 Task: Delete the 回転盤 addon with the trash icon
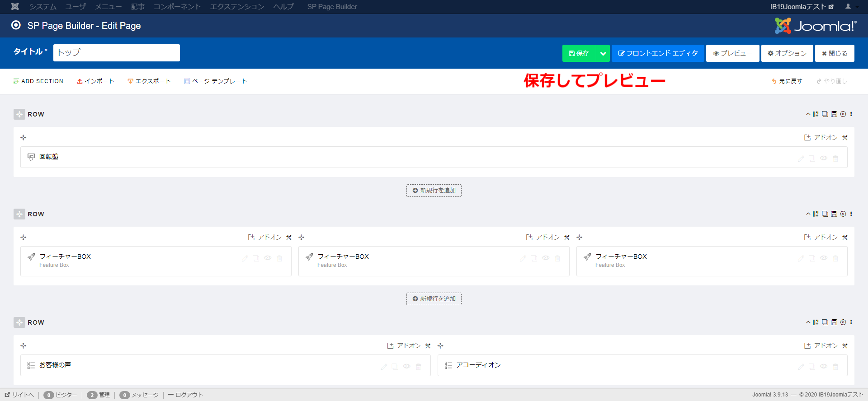tap(835, 159)
